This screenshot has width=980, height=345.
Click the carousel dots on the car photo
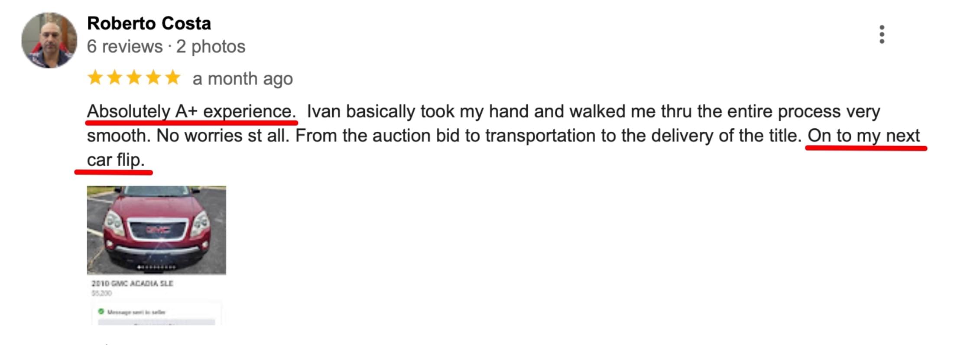[156, 267]
